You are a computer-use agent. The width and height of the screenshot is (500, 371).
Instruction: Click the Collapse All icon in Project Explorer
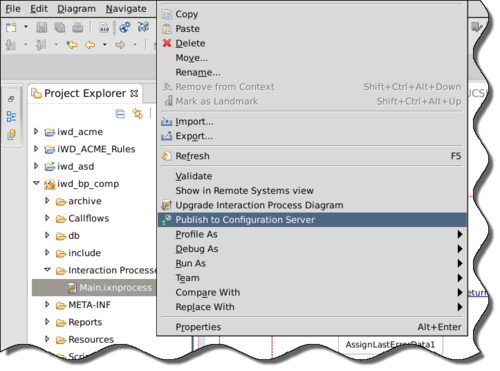click(x=120, y=114)
